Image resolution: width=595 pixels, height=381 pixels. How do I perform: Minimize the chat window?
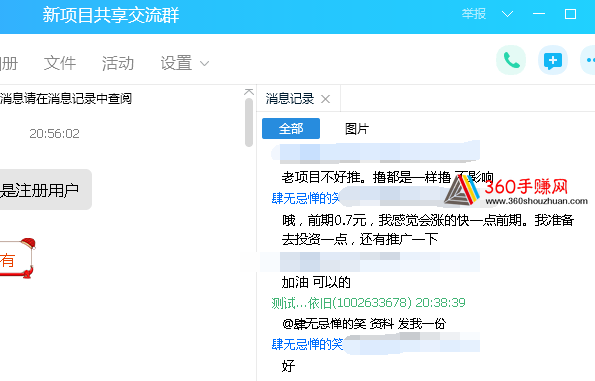point(539,14)
